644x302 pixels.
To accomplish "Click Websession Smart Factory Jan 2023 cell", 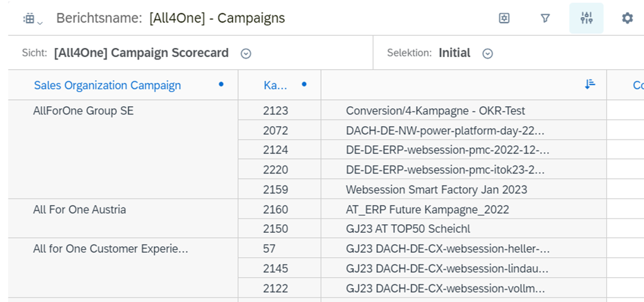I will [436, 190].
